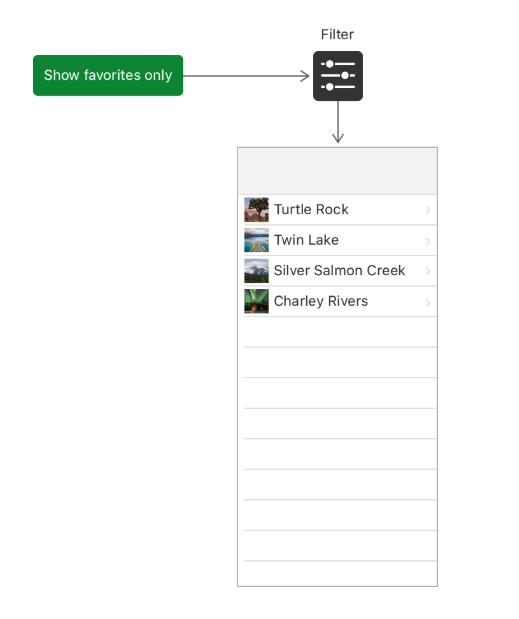This screenshot has width=519, height=619.
Task: Click the gray list header bar
Action: (337, 171)
